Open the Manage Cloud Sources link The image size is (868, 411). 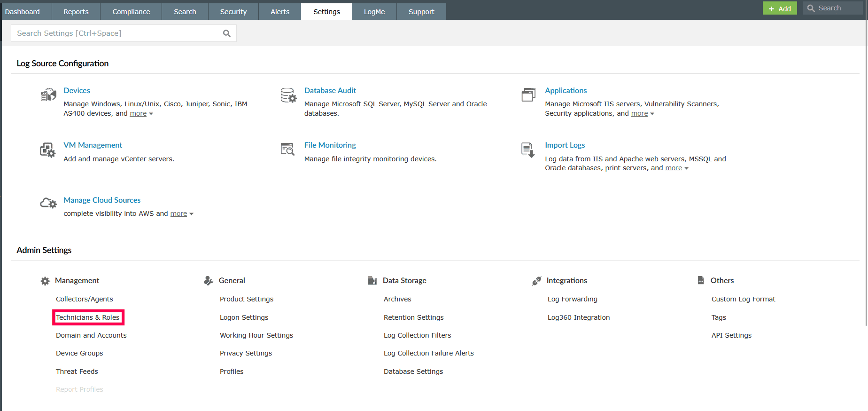pyautogui.click(x=102, y=200)
